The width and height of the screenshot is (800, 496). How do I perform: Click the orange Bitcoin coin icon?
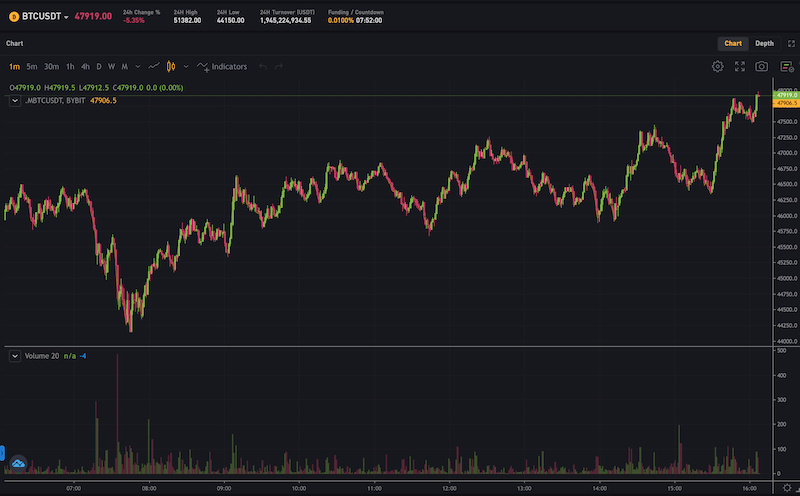[14, 17]
